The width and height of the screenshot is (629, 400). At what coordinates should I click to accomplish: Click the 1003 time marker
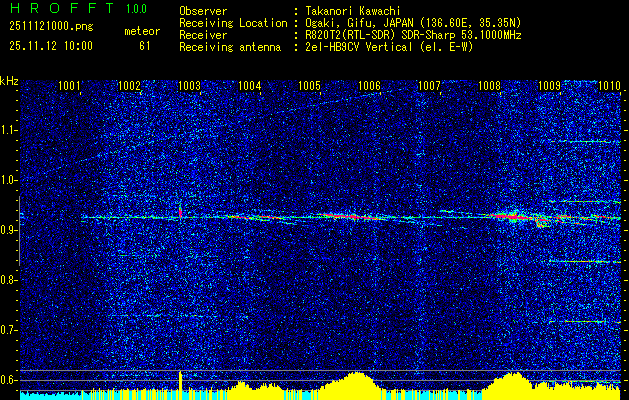coord(189,85)
